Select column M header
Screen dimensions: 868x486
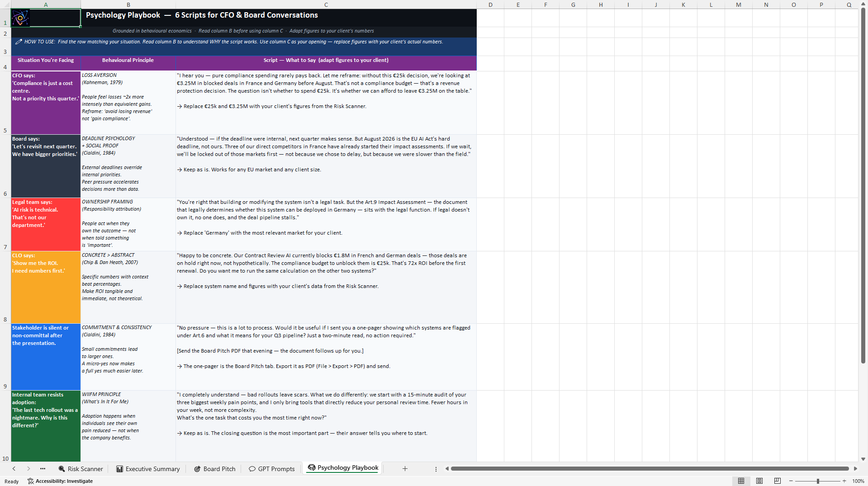[x=739, y=5]
